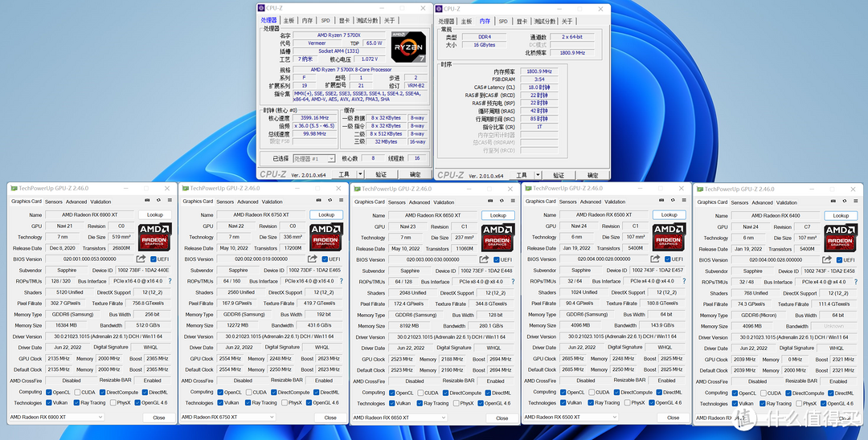Click bus interface question mark in RX 6650 XT window
868x440 pixels.
513,281
